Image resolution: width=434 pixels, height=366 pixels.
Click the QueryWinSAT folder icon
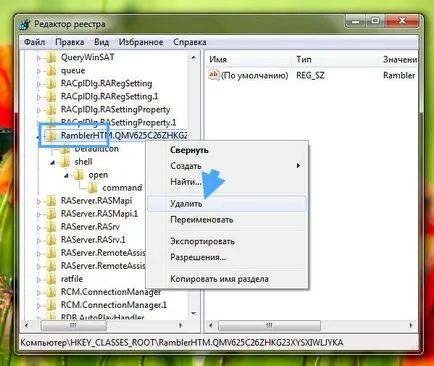(x=51, y=58)
